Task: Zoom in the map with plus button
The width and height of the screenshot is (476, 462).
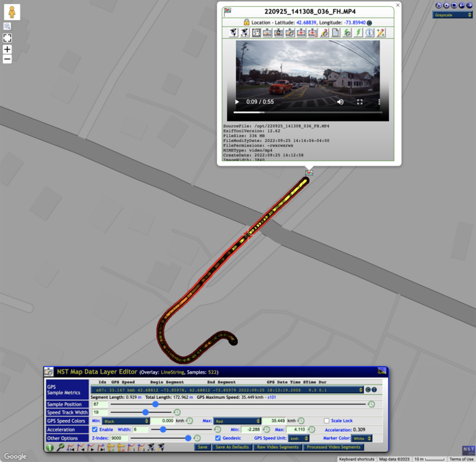Action: pos(7,50)
